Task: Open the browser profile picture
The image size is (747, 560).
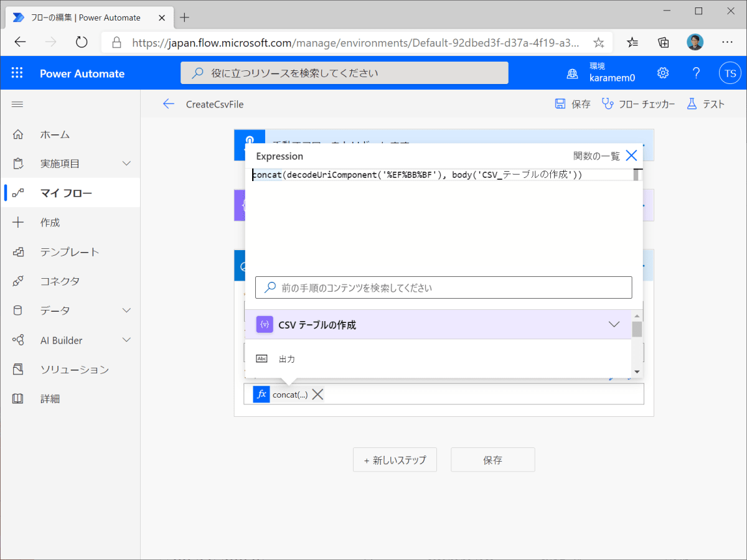Action: tap(695, 42)
